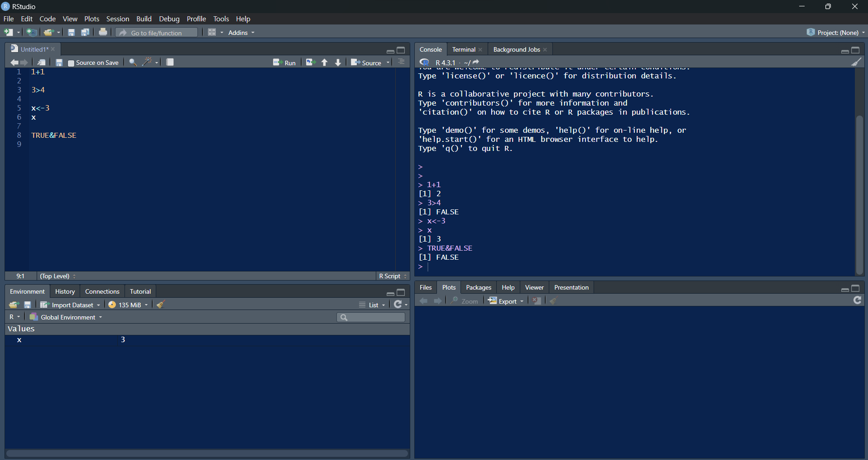The width and height of the screenshot is (868, 460).
Task: Maximize the Console pane
Action: coord(855,50)
